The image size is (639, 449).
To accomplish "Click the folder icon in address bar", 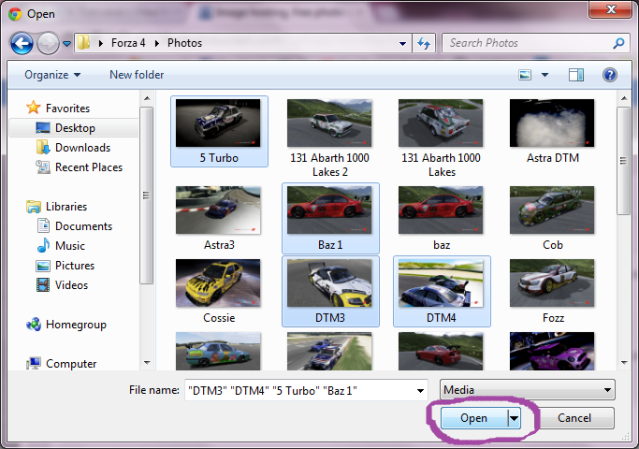I will 84,43.
